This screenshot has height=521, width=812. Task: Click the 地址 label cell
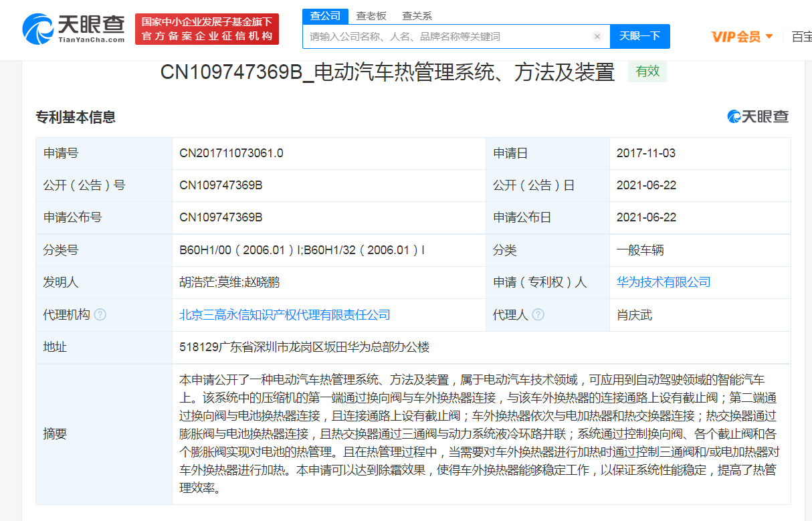(x=104, y=347)
